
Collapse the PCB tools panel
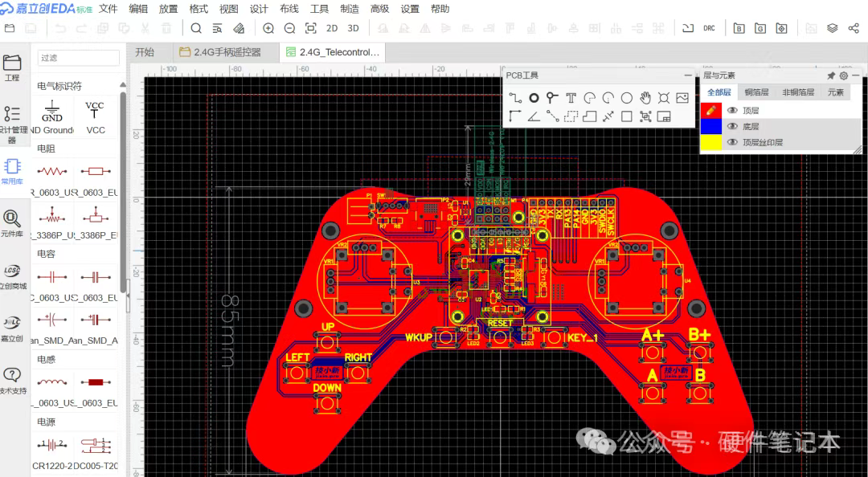click(688, 75)
